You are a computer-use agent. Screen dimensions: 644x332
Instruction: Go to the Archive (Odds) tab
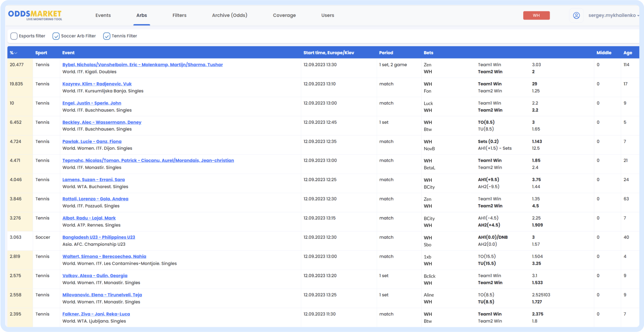click(x=229, y=15)
